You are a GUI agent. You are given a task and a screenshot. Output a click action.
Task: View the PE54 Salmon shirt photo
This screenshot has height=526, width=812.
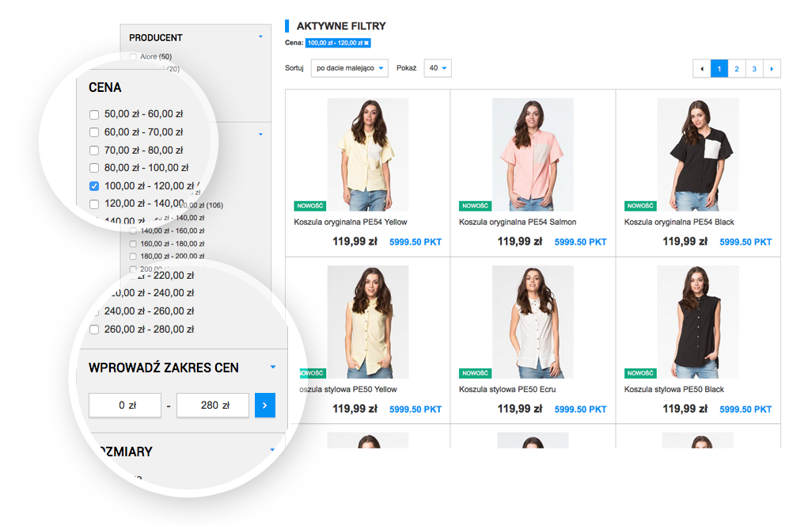point(533,154)
